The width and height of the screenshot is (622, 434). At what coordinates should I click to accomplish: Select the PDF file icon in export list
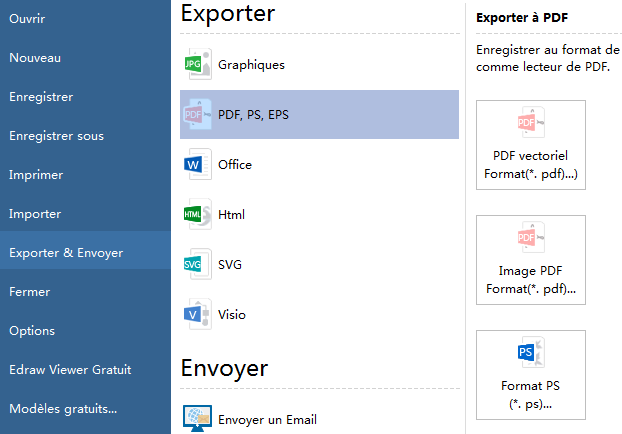click(x=196, y=115)
